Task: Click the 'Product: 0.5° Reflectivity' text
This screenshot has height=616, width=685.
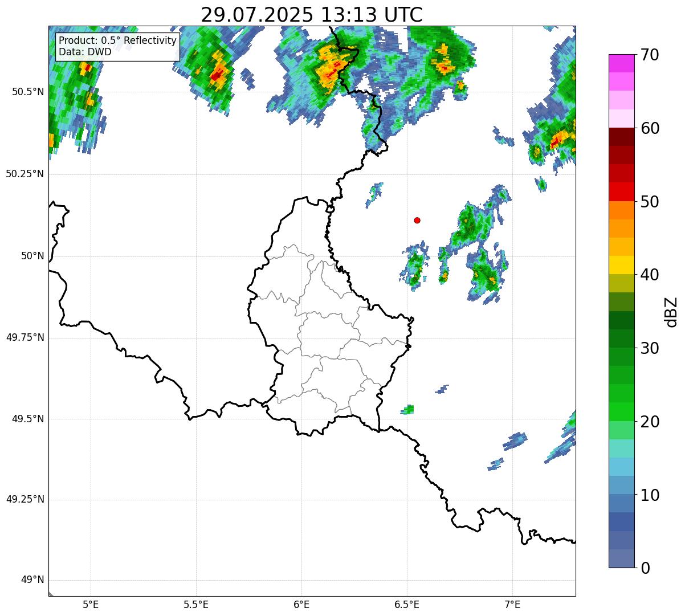Action: pyautogui.click(x=118, y=40)
